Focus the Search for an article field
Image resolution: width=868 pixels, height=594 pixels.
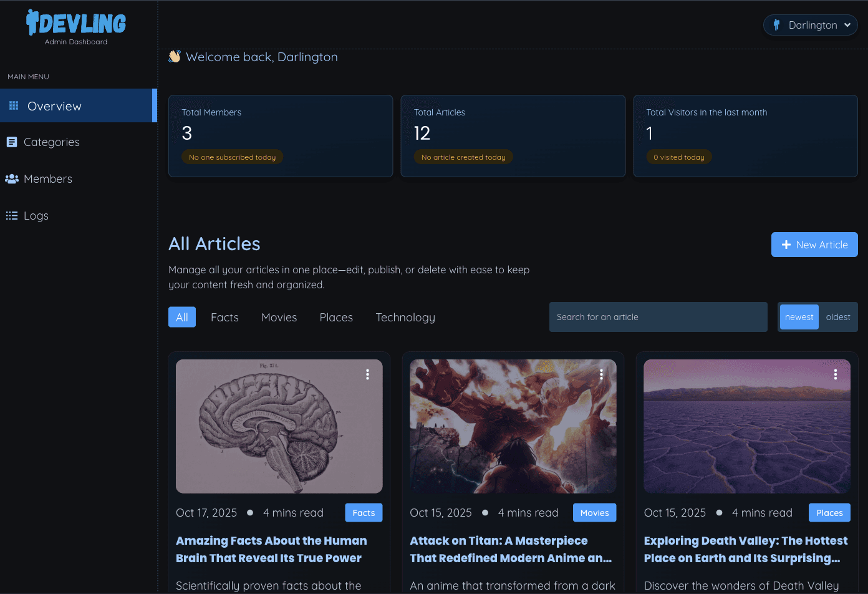tap(658, 317)
